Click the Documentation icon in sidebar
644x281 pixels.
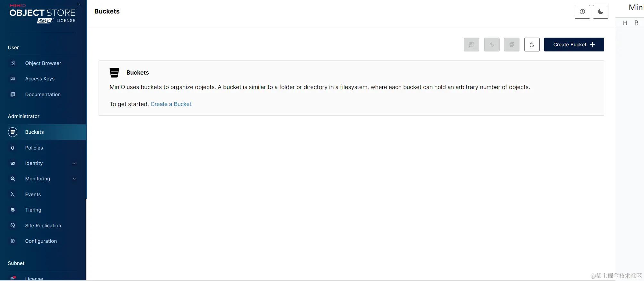(x=13, y=95)
